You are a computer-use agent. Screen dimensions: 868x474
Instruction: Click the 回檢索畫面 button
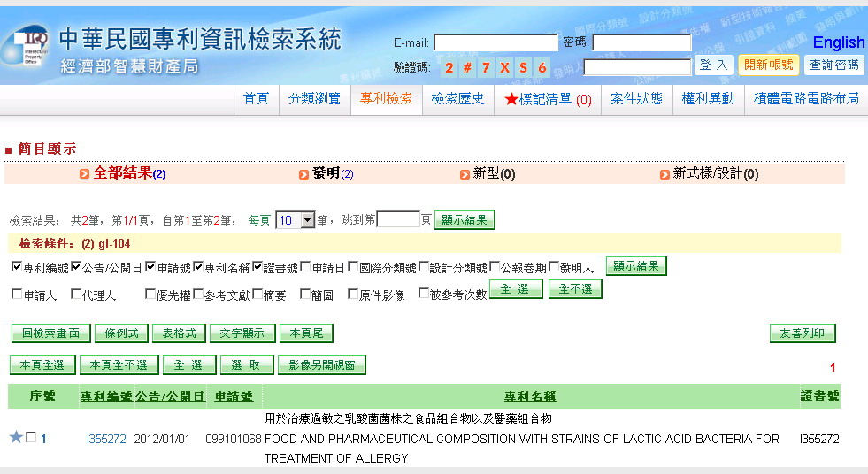point(50,333)
